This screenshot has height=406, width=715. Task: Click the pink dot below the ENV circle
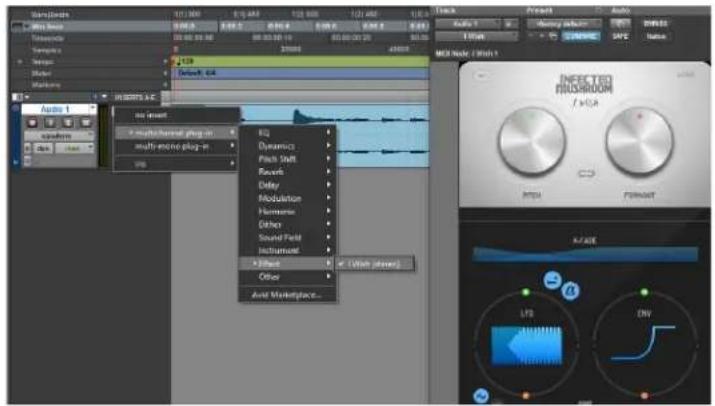(644, 396)
